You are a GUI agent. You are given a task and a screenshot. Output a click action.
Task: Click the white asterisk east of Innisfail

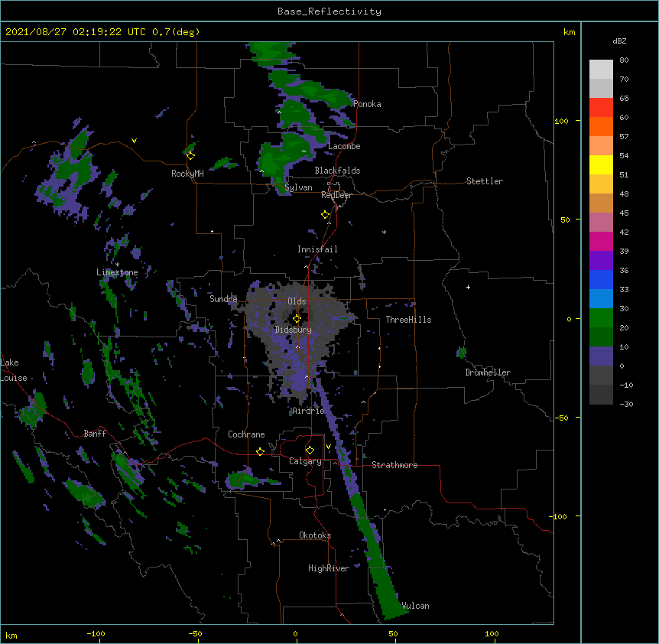(x=384, y=232)
